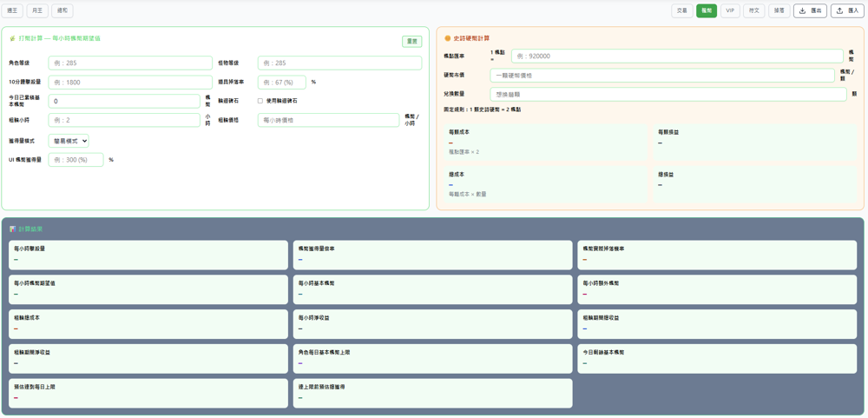Click the UI 楓幣獲得量 percentage field

[x=76, y=160]
